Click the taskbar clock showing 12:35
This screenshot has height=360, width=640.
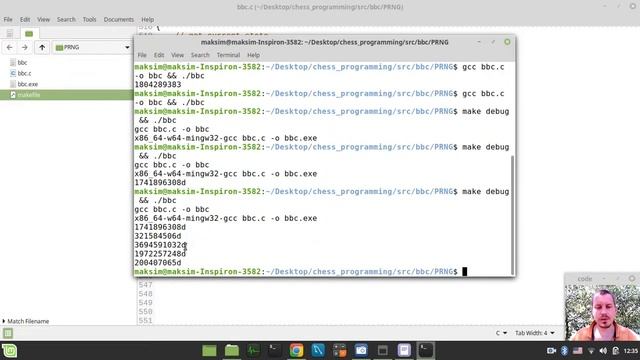pyautogui.click(x=631, y=351)
